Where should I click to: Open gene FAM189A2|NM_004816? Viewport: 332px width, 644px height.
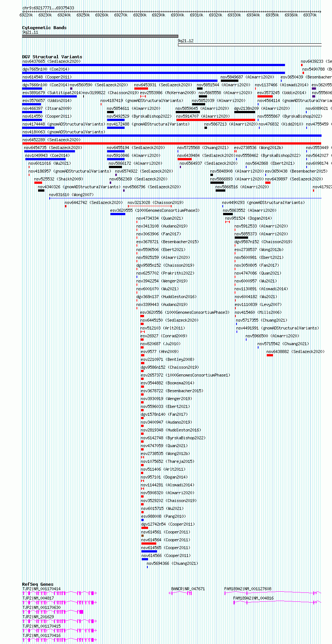(253, 598)
